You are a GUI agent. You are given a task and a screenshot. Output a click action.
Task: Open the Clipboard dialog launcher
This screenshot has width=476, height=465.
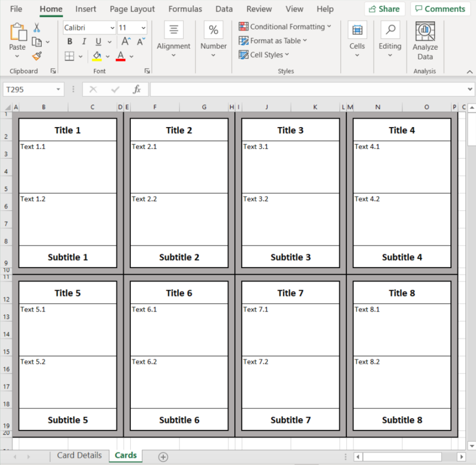[x=53, y=71]
